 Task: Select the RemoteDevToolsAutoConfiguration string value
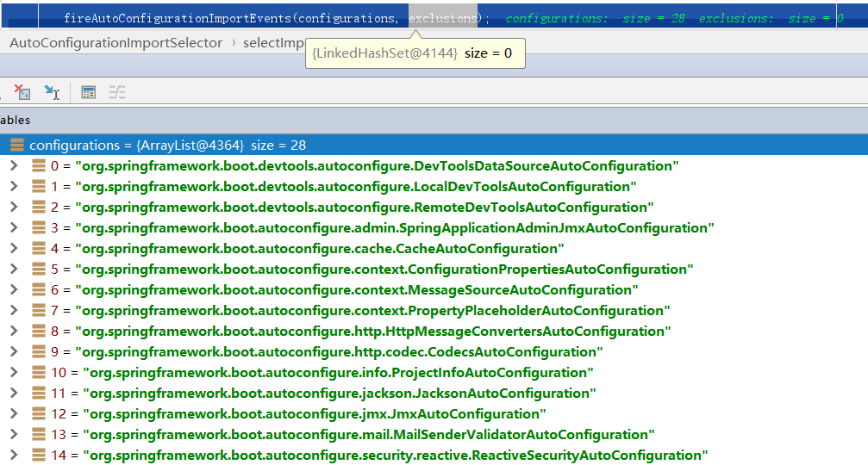click(x=365, y=207)
